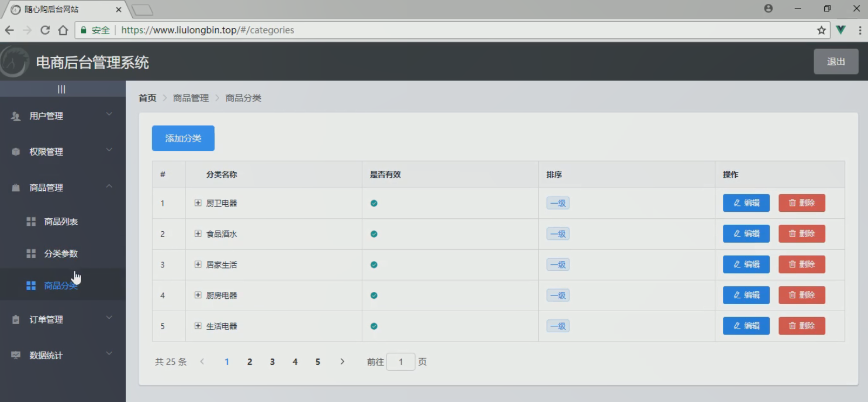Delete the 居家生活 category
Screen dimensions: 868x402
click(802, 265)
